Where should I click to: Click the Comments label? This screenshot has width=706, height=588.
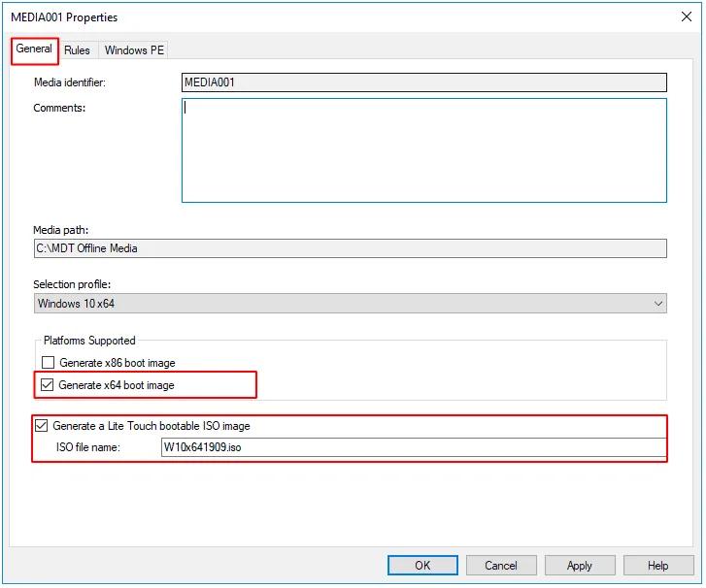(x=59, y=108)
